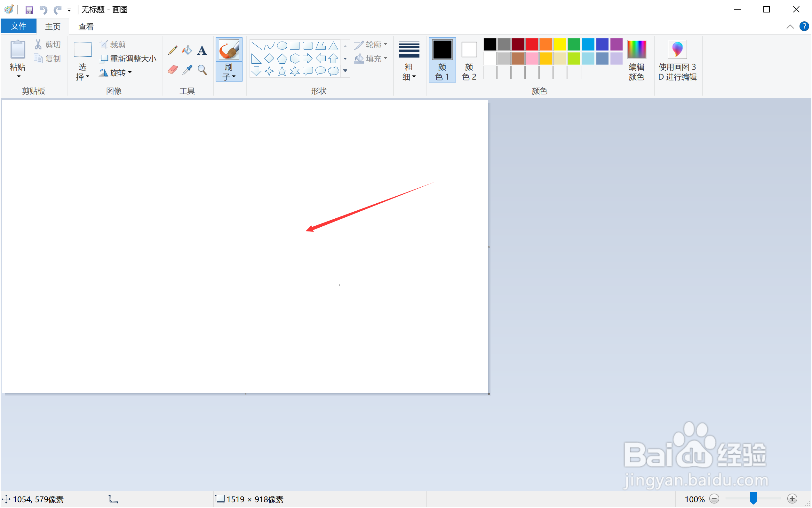The height and width of the screenshot is (508, 812).
Task: Expand the shapes gallery more arrow
Action: (345, 71)
